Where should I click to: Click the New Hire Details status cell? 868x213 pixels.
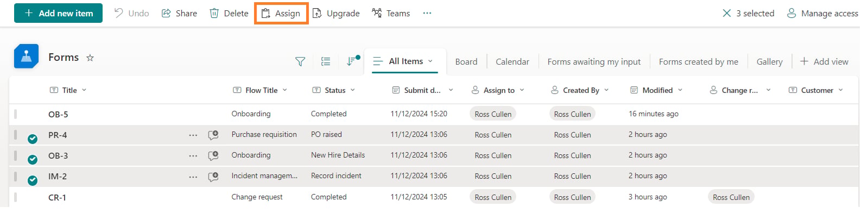point(338,155)
